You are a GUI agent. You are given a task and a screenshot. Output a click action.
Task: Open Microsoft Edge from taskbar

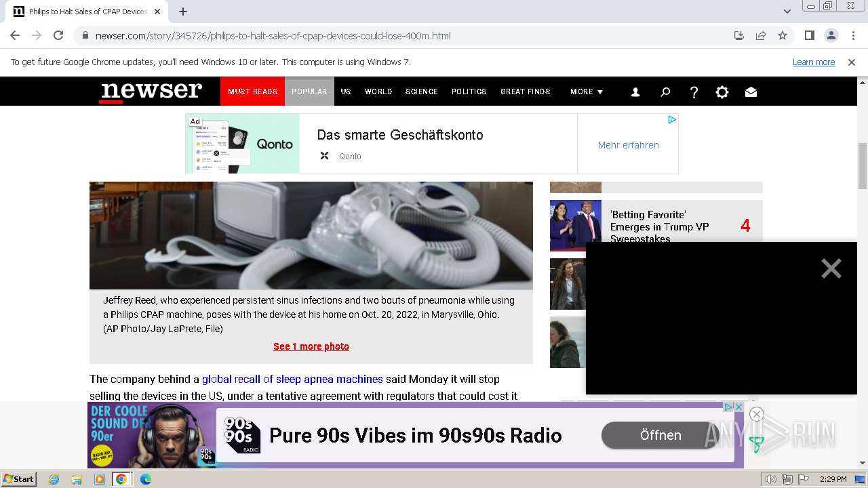[x=146, y=479]
